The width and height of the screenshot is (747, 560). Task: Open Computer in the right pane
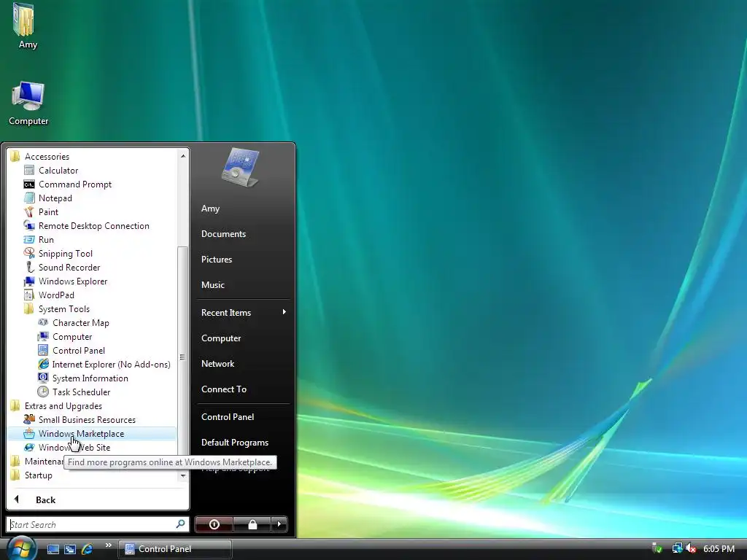221,338
